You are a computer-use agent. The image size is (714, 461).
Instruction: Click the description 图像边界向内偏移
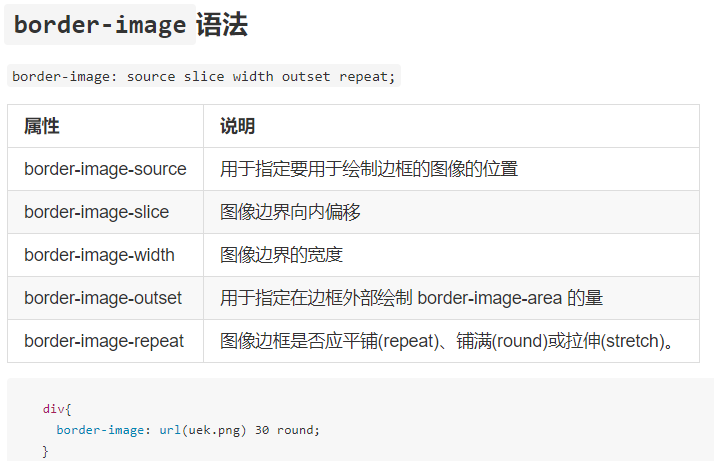tap(290, 212)
